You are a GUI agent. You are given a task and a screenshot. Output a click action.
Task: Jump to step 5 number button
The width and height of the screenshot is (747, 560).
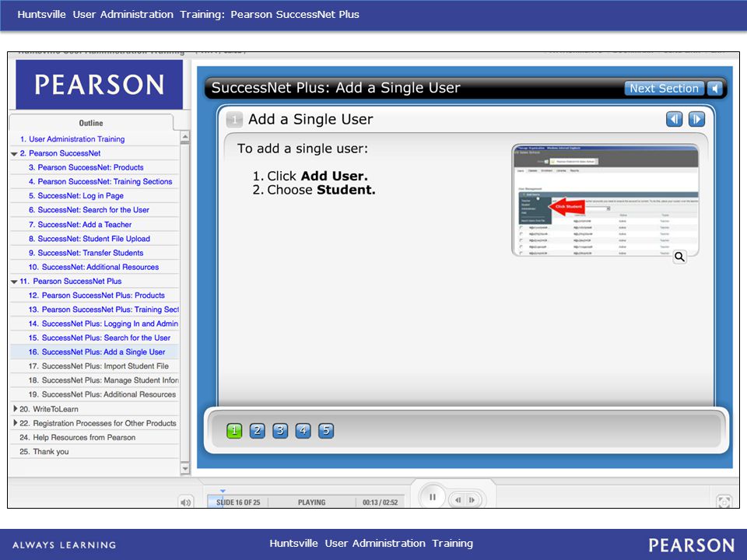[x=326, y=431]
